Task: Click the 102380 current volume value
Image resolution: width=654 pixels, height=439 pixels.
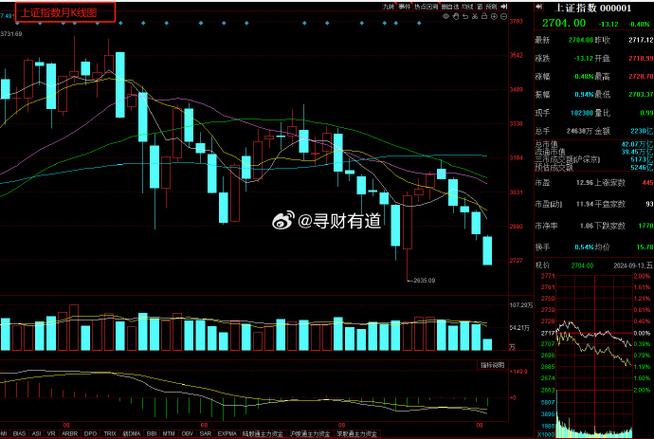Action: [581, 113]
